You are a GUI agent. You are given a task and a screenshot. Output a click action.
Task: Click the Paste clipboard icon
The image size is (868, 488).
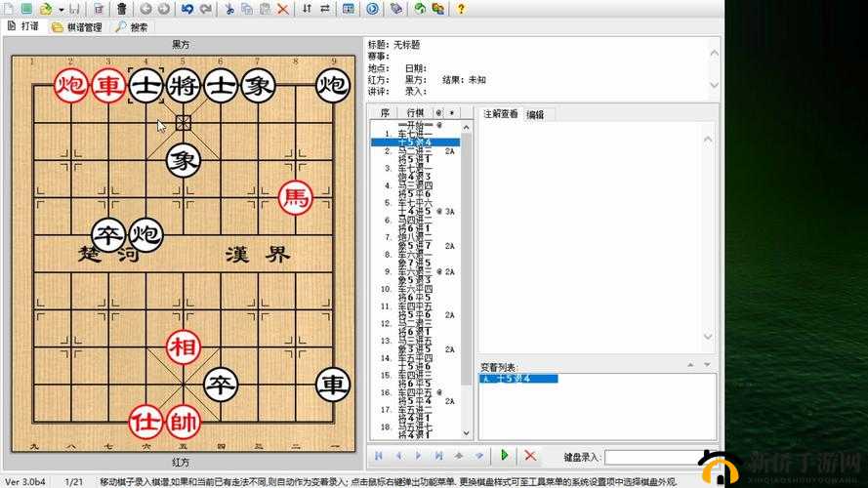tap(266, 9)
